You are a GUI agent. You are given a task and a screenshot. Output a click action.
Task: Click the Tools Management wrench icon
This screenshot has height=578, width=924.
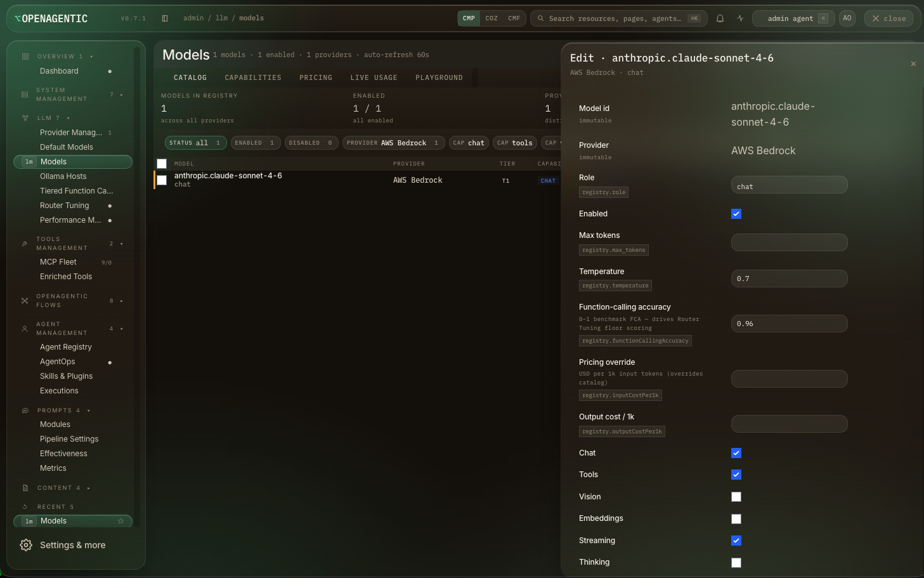(x=25, y=244)
